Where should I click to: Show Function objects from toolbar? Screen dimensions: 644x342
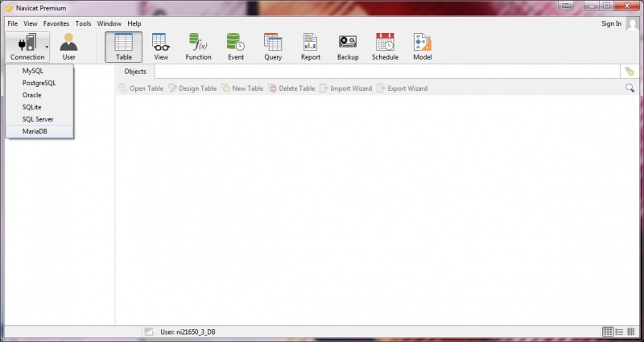click(198, 47)
